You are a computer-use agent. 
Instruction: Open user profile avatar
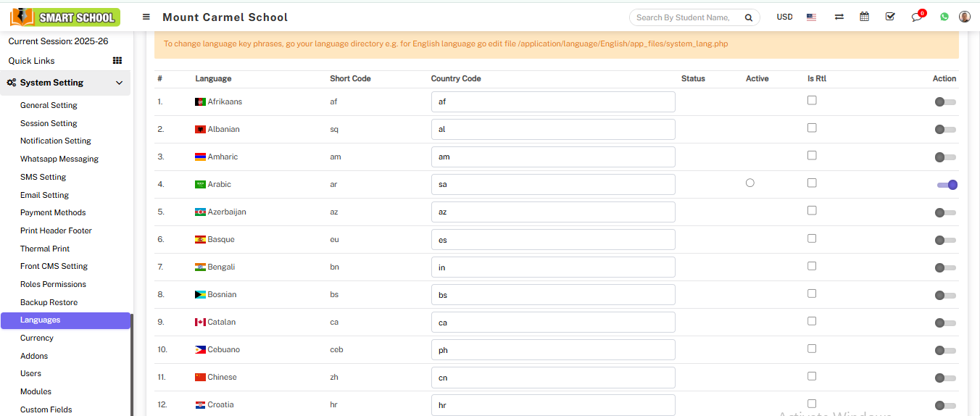(x=964, y=17)
